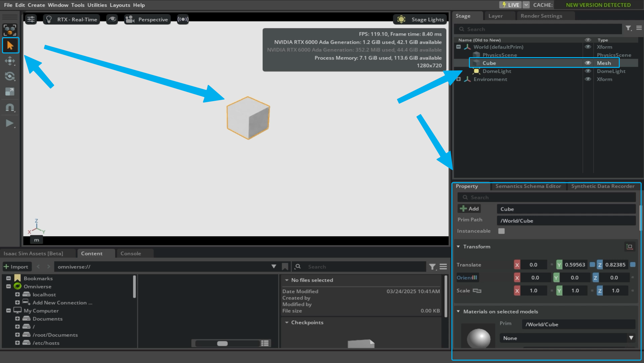Viewport: 644px width, 363px height.
Task: Go back in the Content browser
Action: (38, 267)
